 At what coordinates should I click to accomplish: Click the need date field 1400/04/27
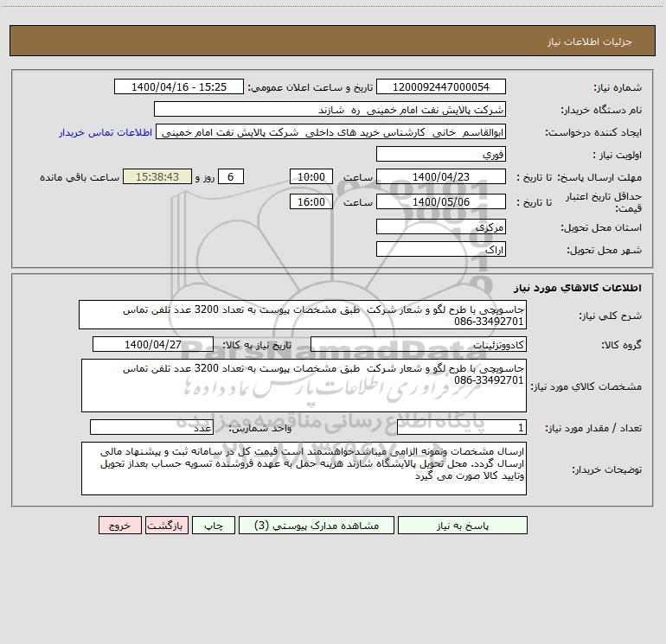click(153, 344)
